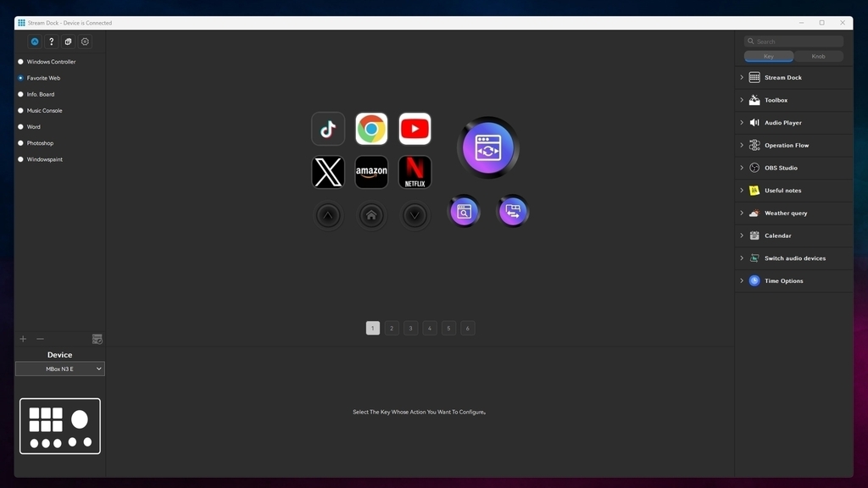
Task: Click the MBox device layout thumbnail
Action: (60, 426)
